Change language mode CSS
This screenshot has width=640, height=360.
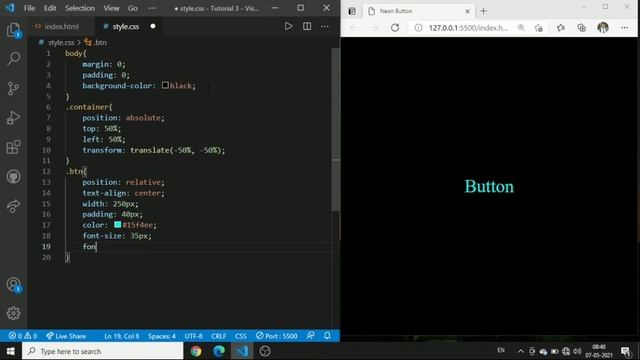point(241,336)
